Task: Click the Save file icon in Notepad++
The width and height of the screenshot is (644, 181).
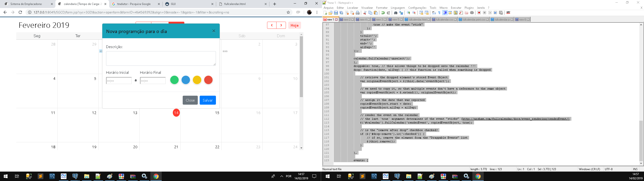Action: click(x=336, y=13)
